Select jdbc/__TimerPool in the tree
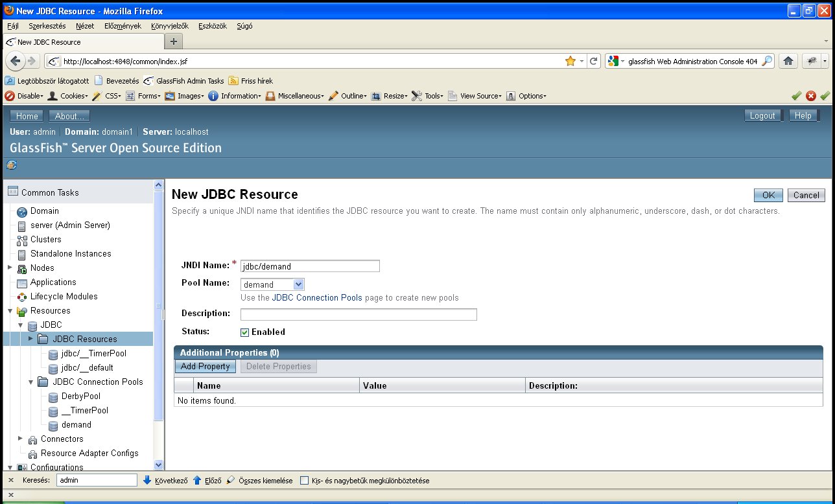 pyautogui.click(x=94, y=354)
